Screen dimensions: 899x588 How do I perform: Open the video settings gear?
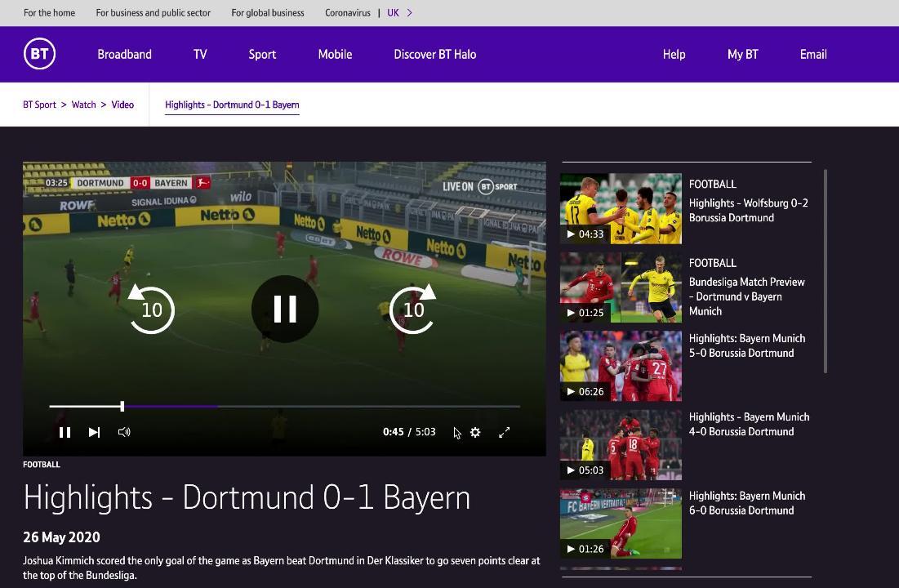(475, 433)
